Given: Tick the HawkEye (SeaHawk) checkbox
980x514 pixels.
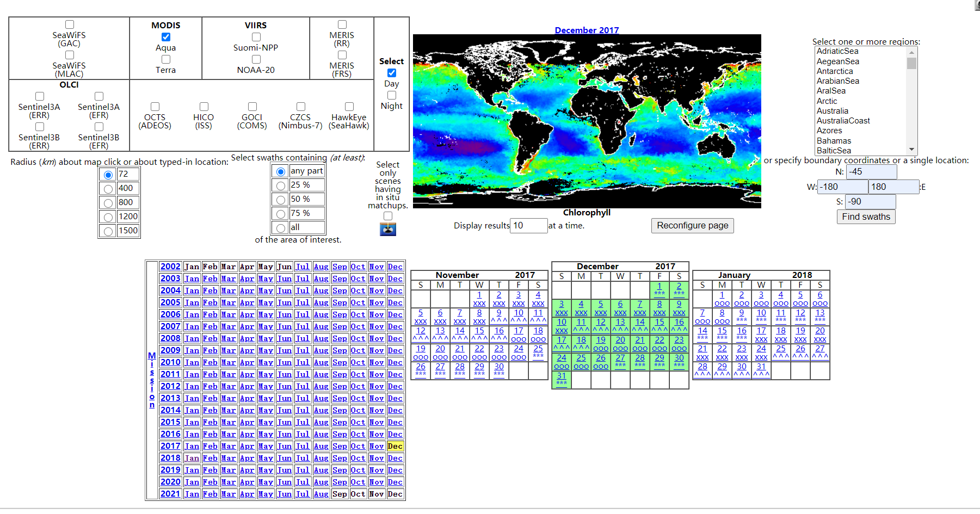Looking at the screenshot, I should coord(349,107).
